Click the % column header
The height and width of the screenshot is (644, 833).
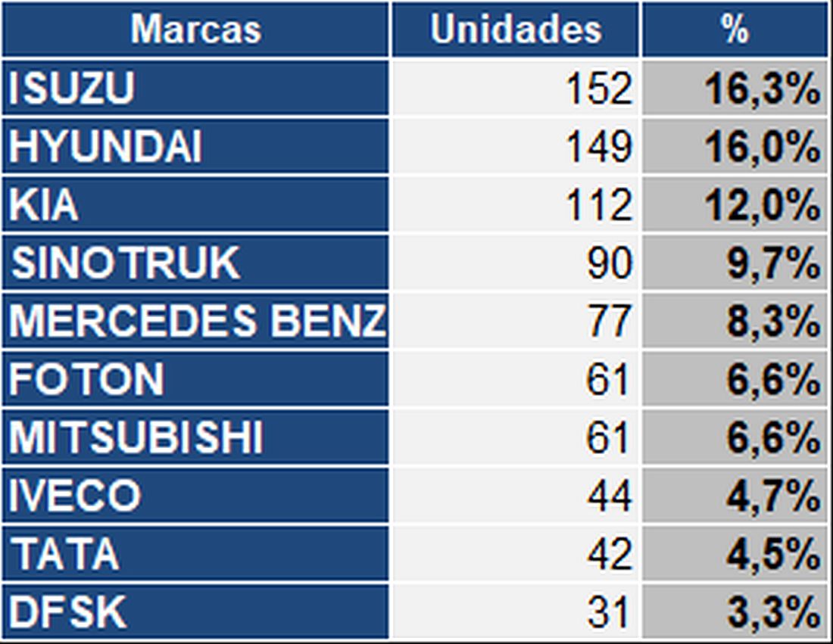click(735, 30)
